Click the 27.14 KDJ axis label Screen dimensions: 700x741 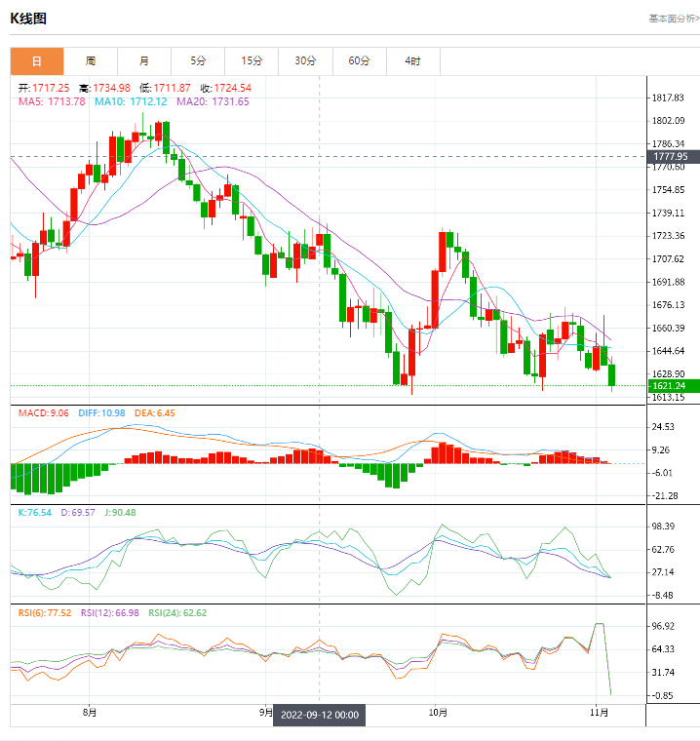[x=663, y=572]
